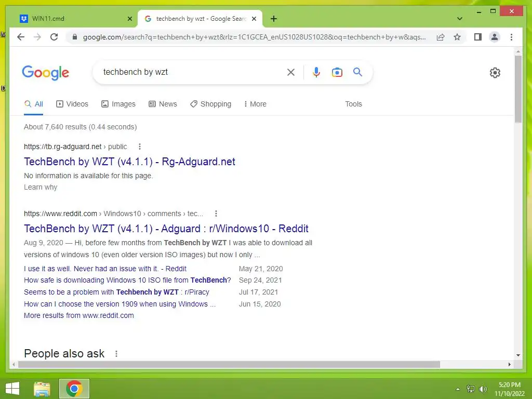
Task: Switch to Videos results
Action: [x=72, y=104]
